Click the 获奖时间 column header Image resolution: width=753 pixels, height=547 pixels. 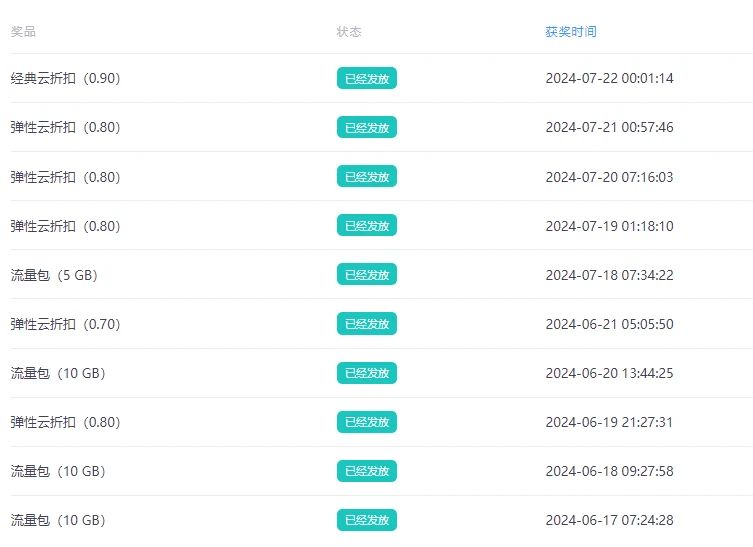[x=571, y=32]
